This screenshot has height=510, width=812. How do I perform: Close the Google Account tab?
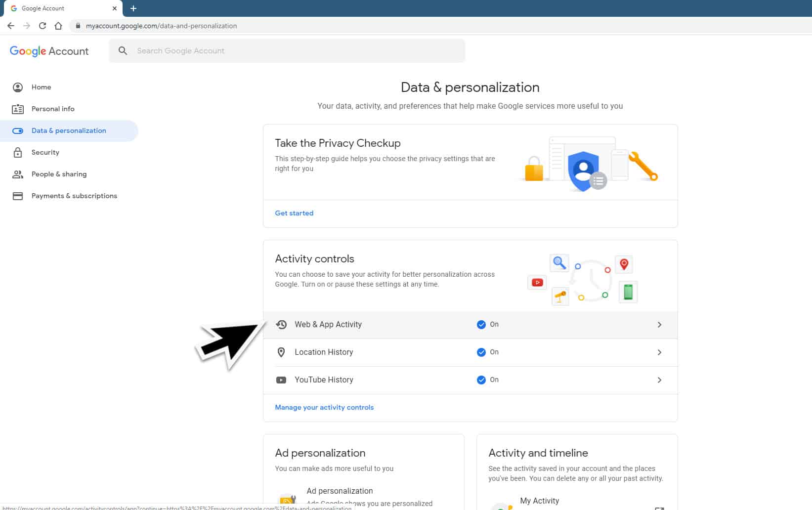114,8
